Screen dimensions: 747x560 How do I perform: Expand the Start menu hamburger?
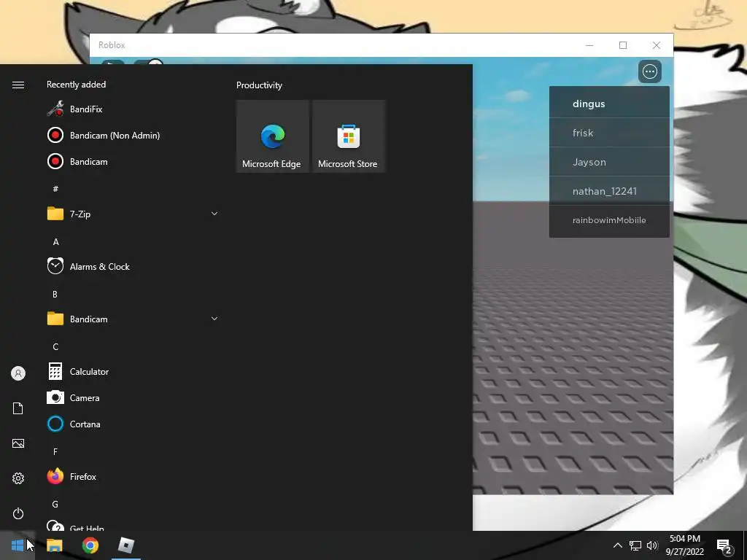click(18, 85)
